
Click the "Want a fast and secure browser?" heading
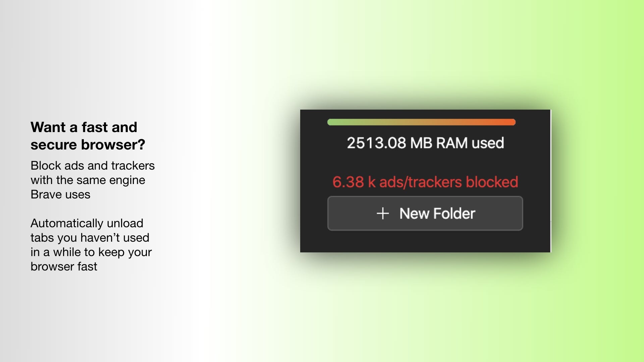pos(88,136)
